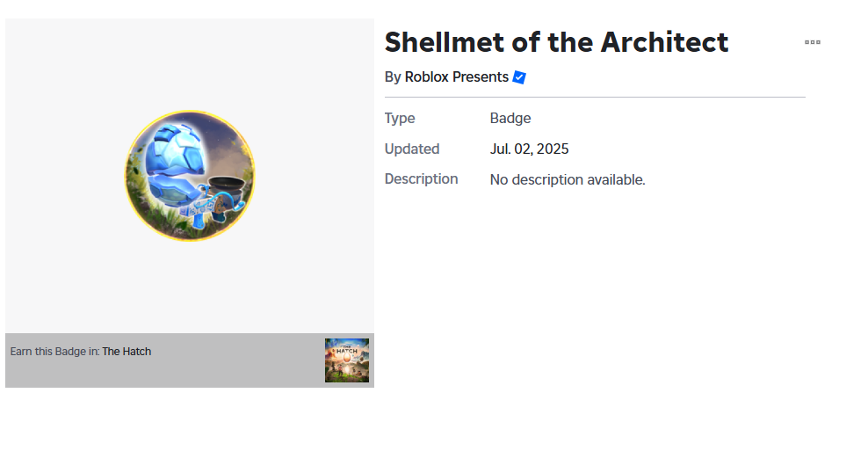Image resolution: width=868 pixels, height=451 pixels.
Task: Click the Updated field label
Action: point(412,149)
